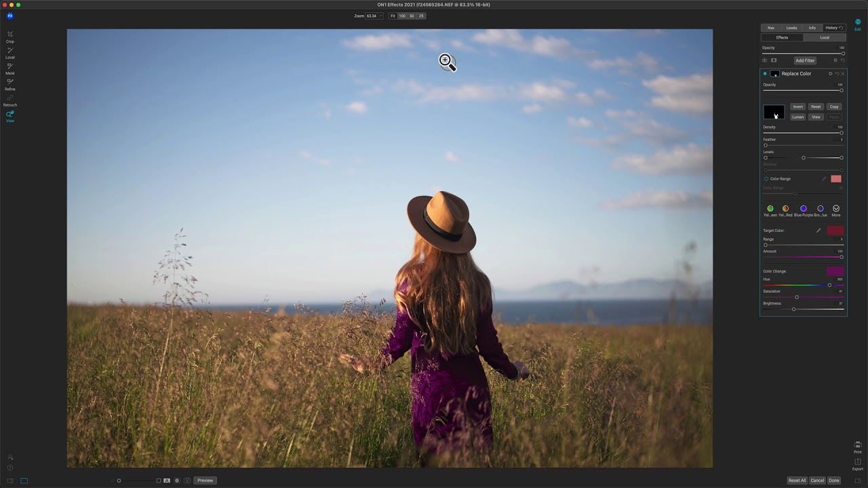The image size is (868, 488).
Task: Open the Color Change swatch
Action: [835, 271]
